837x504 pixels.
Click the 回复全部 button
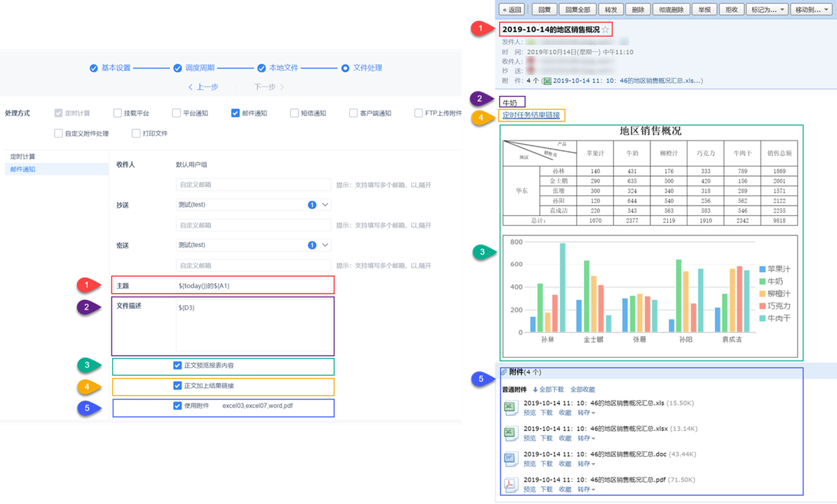(578, 10)
